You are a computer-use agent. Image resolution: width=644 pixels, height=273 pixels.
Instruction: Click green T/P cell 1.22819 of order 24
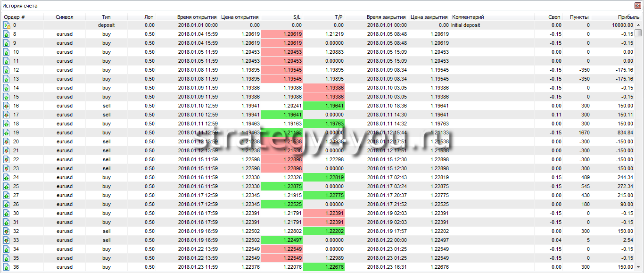coord(324,177)
